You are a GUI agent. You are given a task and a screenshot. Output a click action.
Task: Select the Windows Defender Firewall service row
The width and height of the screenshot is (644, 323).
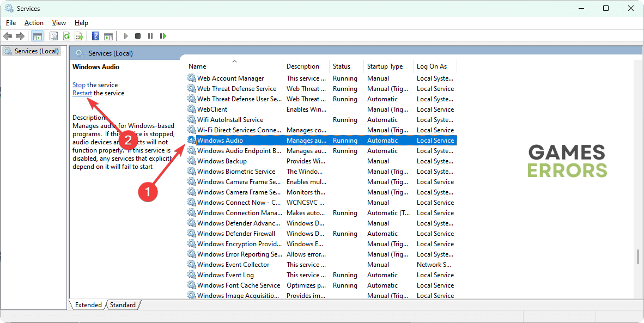coord(236,234)
